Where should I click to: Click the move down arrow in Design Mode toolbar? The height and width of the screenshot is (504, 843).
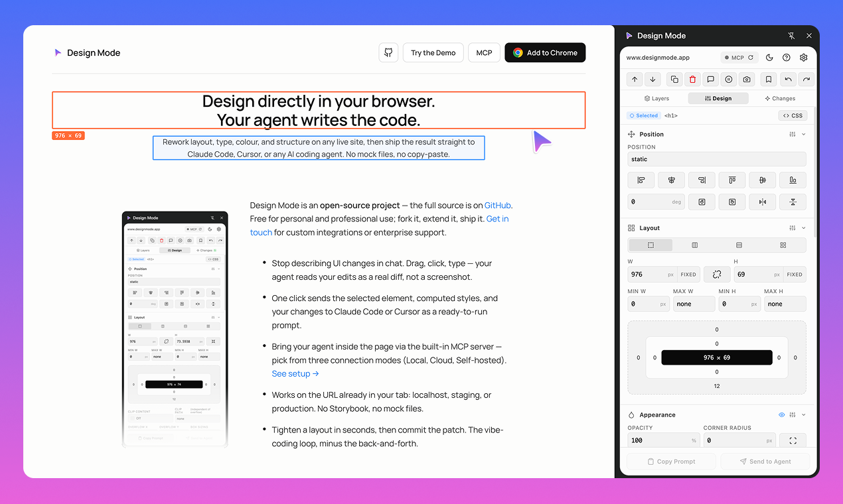652,79
